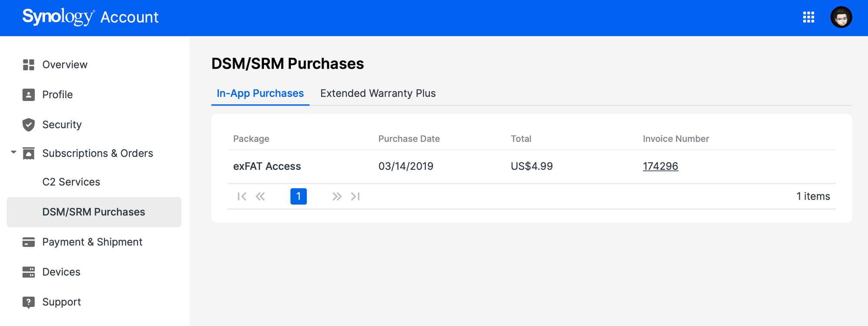Click the Overview dashboard icon
Image resolution: width=868 pixels, height=326 pixels.
(x=29, y=65)
